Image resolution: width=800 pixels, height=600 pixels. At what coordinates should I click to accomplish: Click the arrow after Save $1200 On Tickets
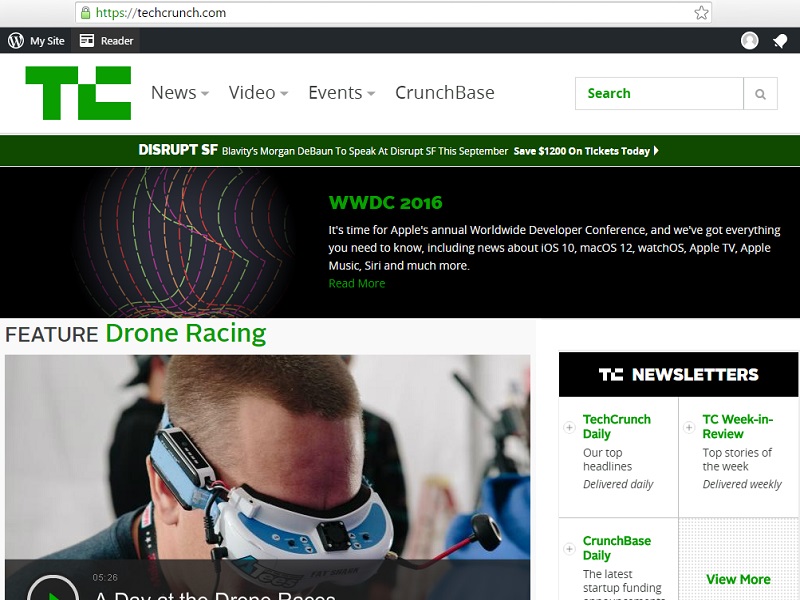point(656,151)
